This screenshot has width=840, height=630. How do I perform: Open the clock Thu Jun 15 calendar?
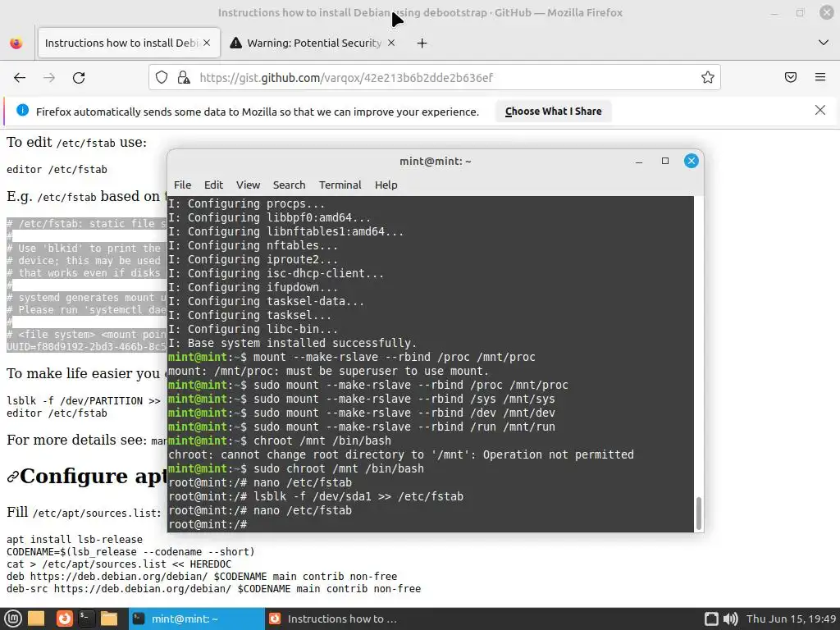coord(791,619)
